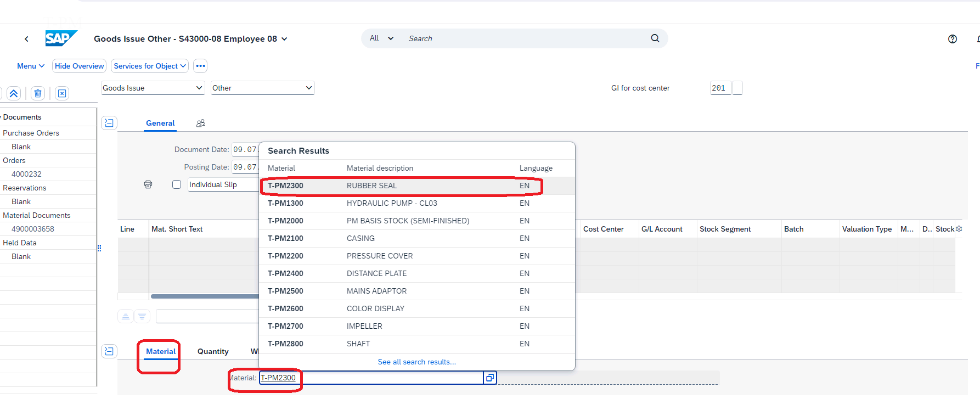This screenshot has height=410, width=980.
Task: Open the help question mark icon
Action: 952,39
